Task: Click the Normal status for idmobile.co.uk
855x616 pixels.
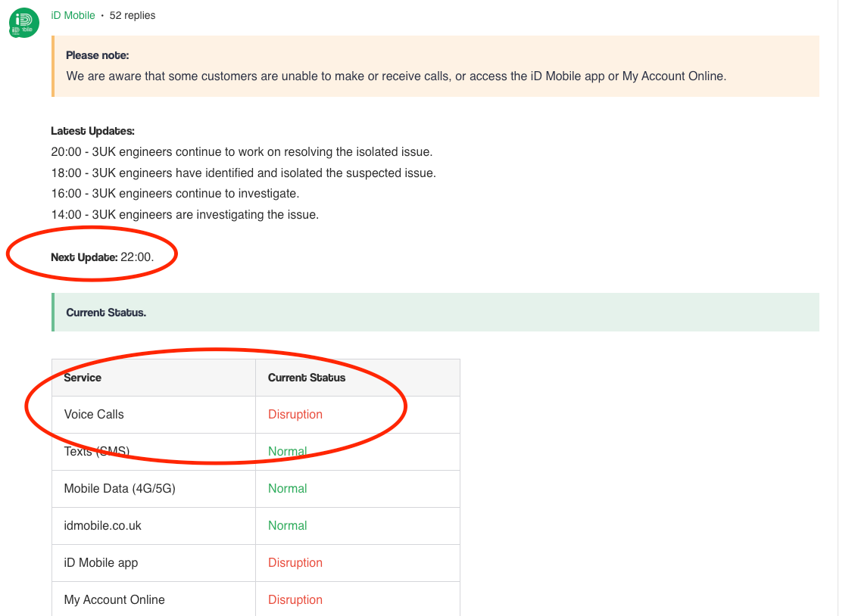Action: coord(287,526)
